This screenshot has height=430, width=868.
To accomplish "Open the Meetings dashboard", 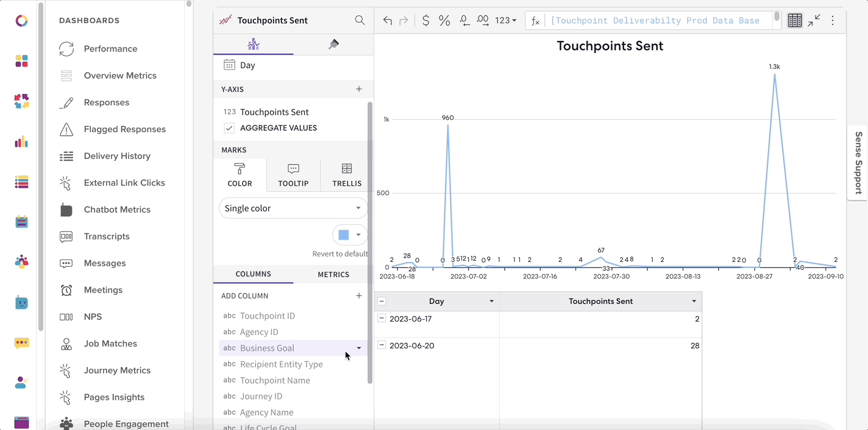I will click(x=103, y=290).
